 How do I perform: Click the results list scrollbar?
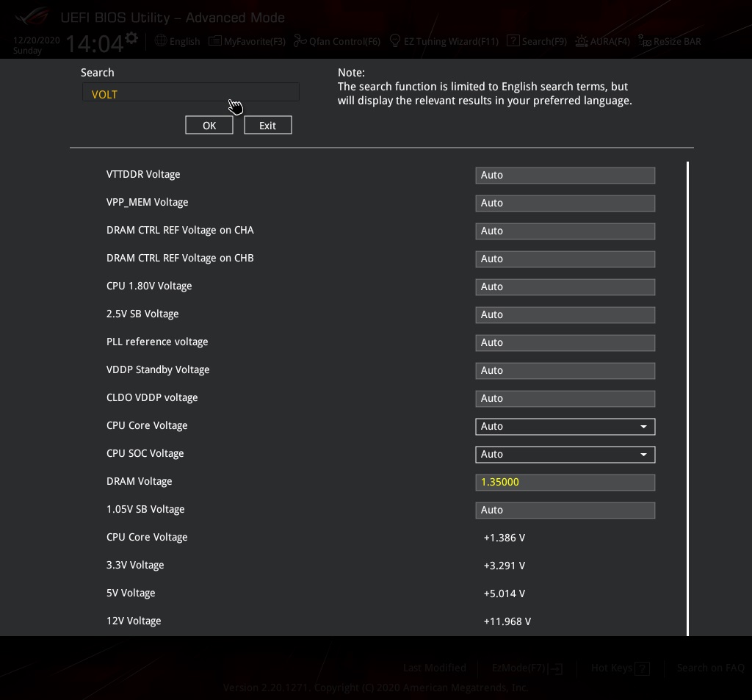click(x=687, y=399)
